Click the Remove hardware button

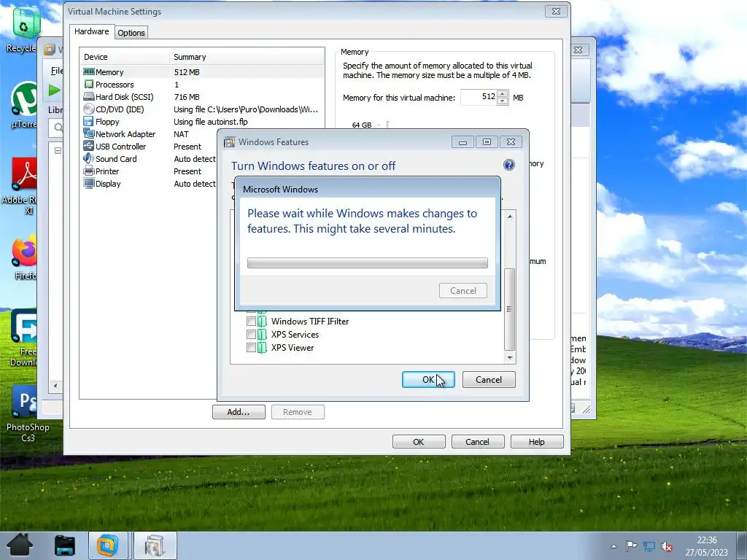[x=298, y=412]
